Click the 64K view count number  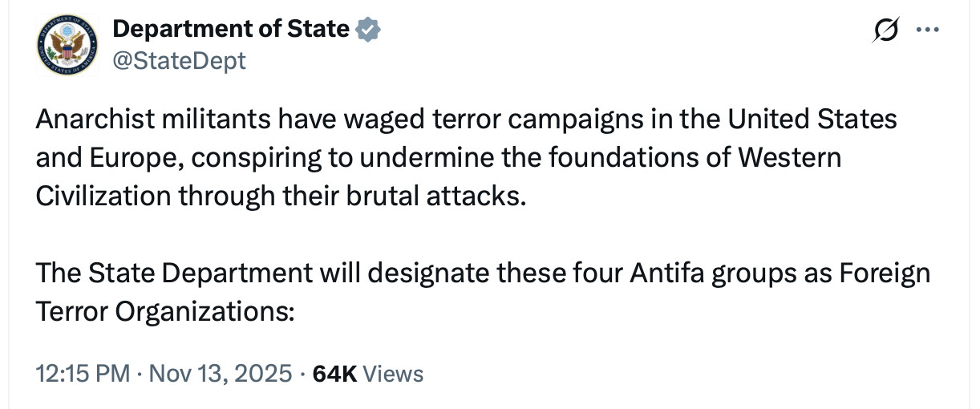335,373
